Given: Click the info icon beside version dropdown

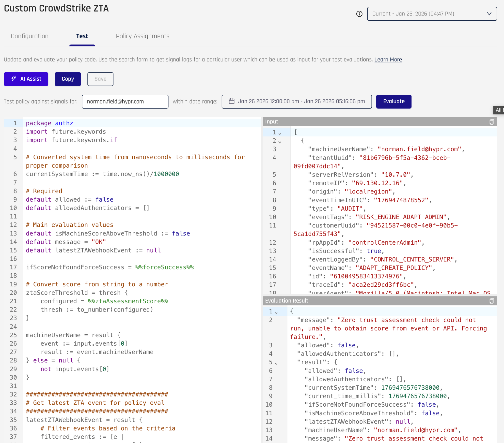Looking at the screenshot, I should click(x=359, y=14).
